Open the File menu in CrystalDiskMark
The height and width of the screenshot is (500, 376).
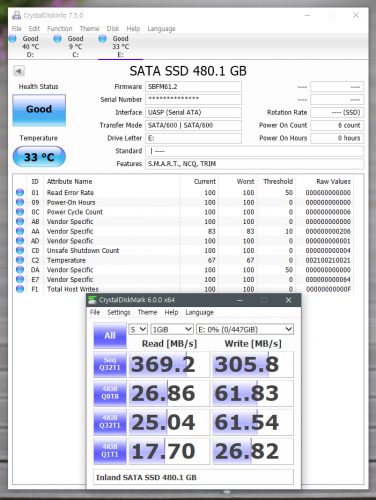click(95, 312)
